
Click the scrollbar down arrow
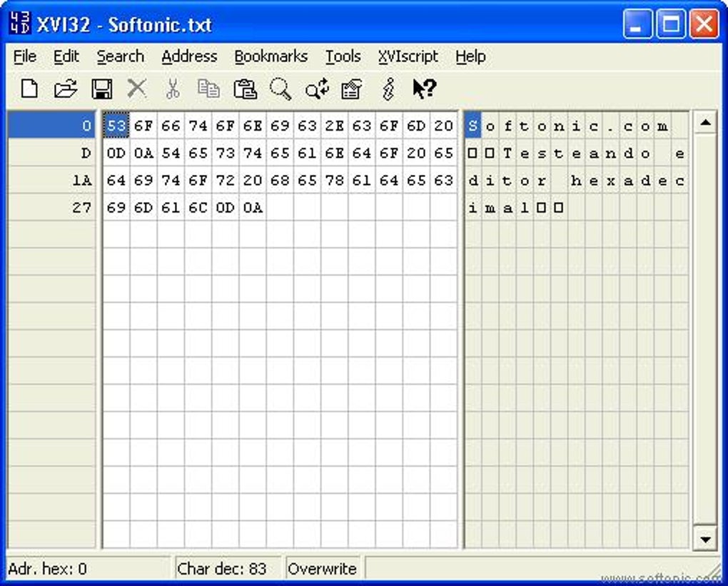pos(705,539)
